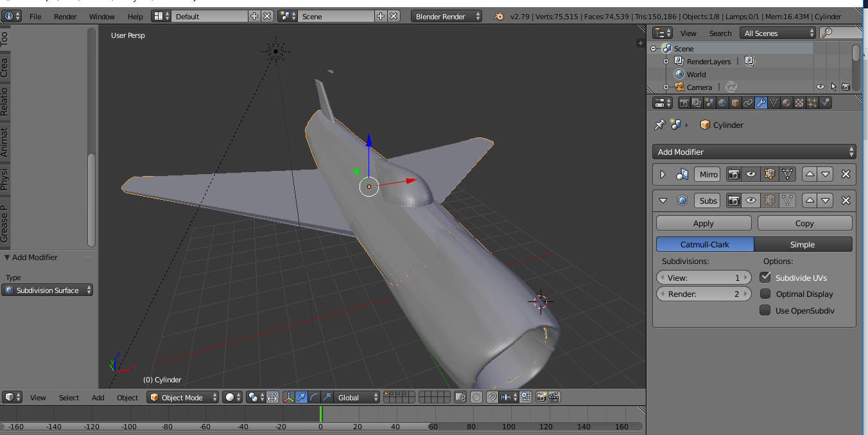Click the OpenGL render animation clapper icon
The image size is (868, 435).
554,397
